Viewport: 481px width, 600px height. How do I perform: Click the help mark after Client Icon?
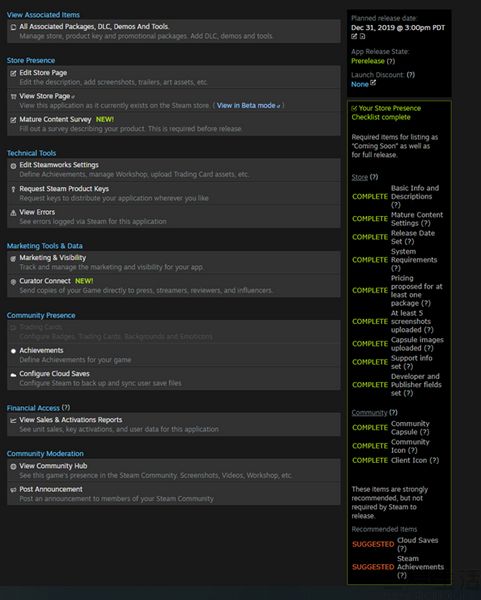[434, 460]
